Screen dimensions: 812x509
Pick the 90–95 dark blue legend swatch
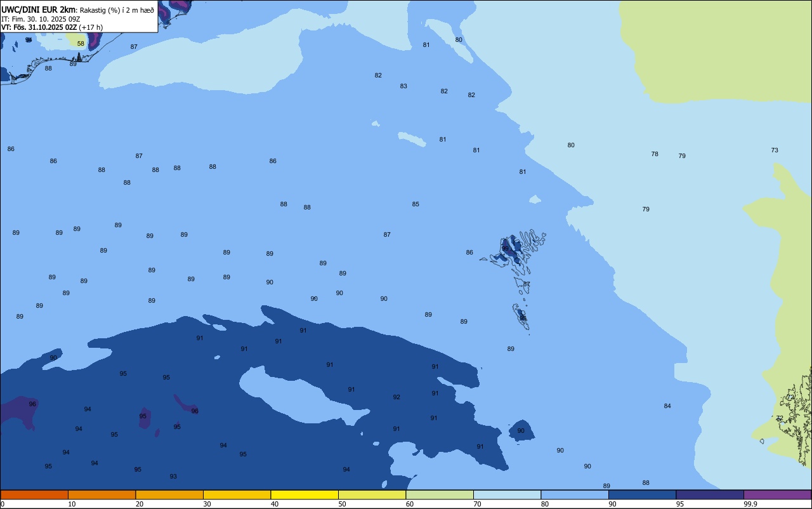642,494
